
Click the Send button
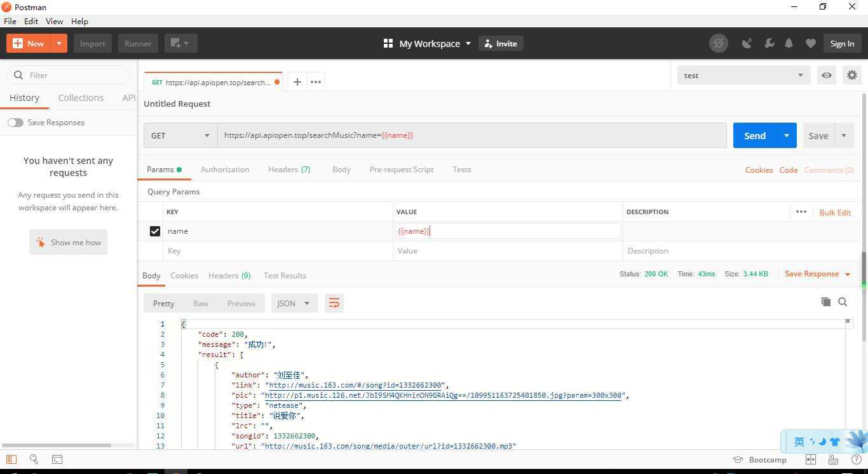tap(755, 135)
